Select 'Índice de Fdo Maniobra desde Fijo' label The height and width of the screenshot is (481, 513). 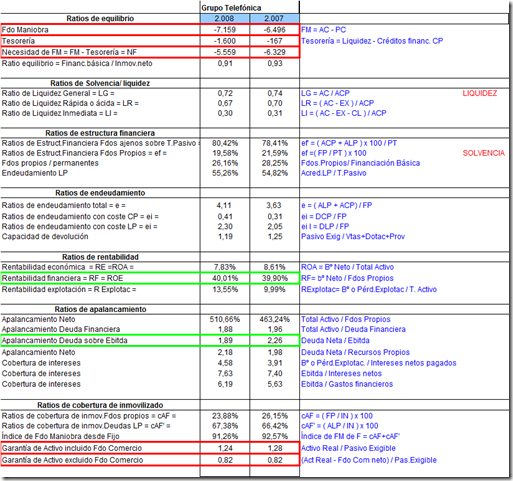click(60, 436)
